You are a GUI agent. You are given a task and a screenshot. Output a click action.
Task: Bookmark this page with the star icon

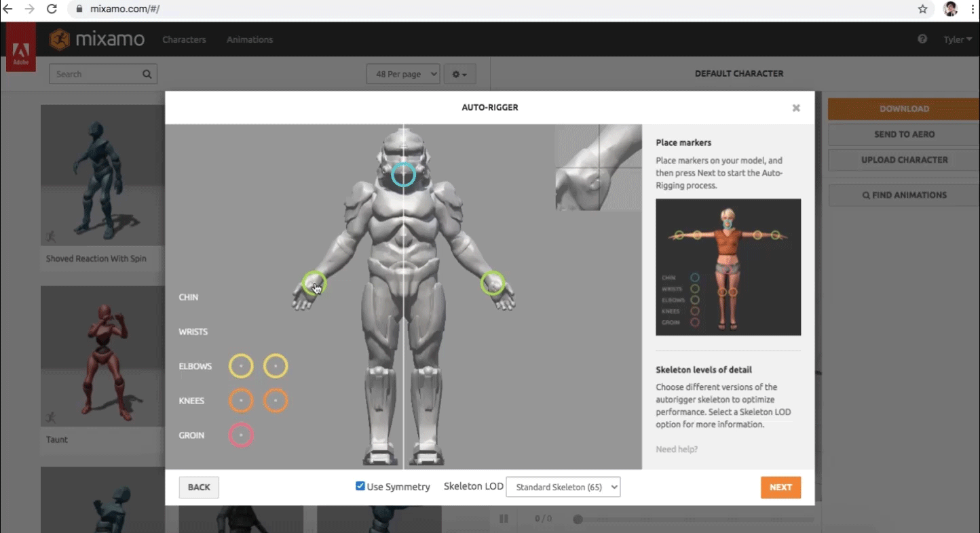click(922, 9)
